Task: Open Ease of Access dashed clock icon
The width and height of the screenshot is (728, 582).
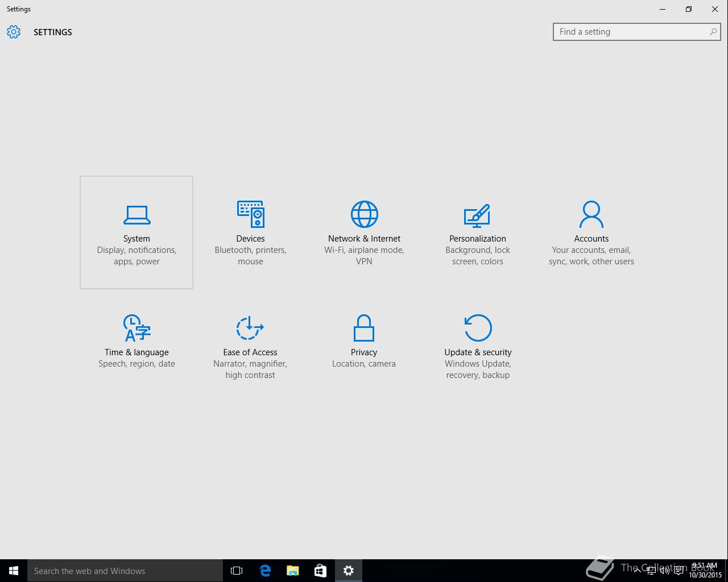Action: [250, 328]
